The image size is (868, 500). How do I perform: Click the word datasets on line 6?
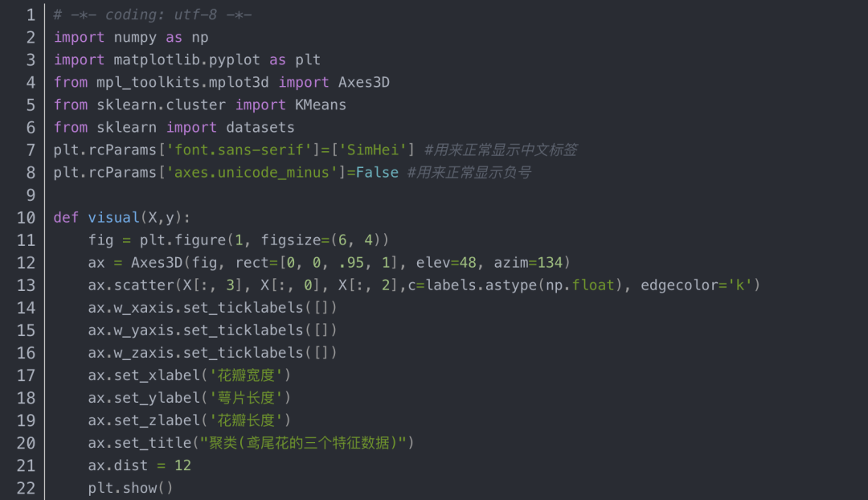pyautogui.click(x=260, y=127)
